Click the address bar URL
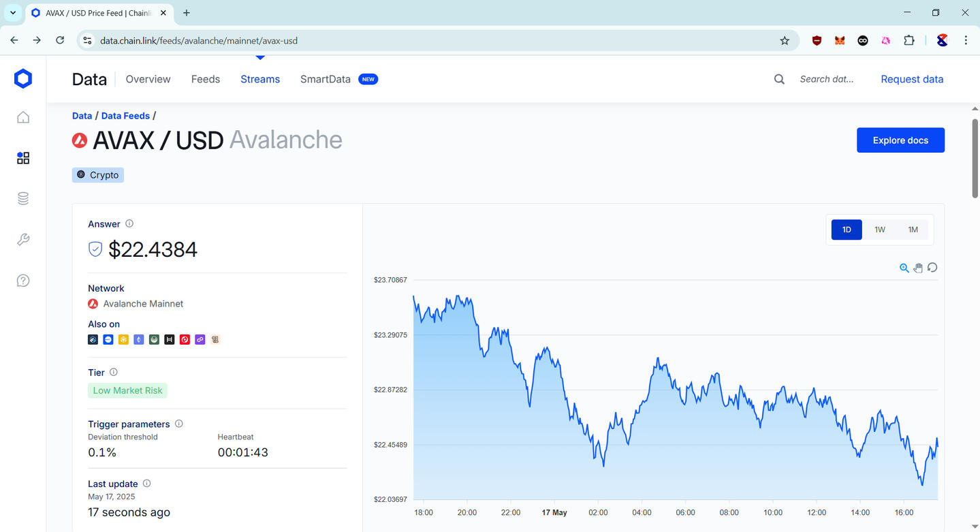Viewport: 980px width, 532px height. (x=199, y=41)
